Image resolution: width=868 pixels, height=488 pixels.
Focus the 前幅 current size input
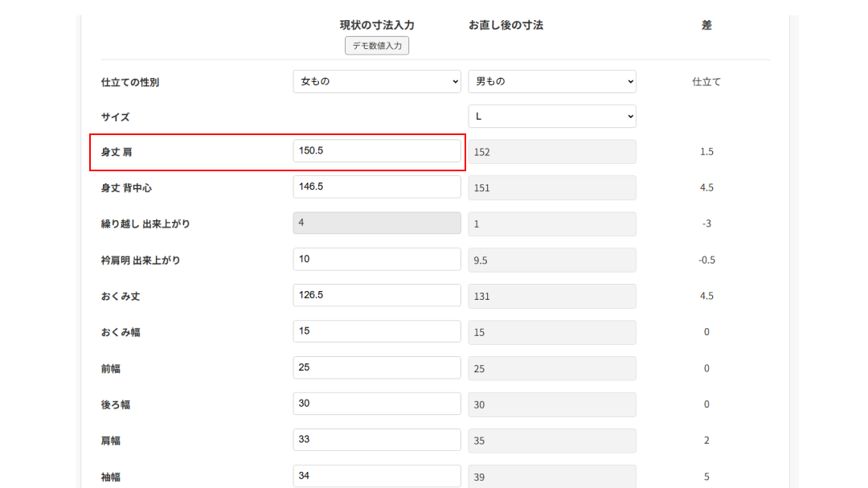377,367
